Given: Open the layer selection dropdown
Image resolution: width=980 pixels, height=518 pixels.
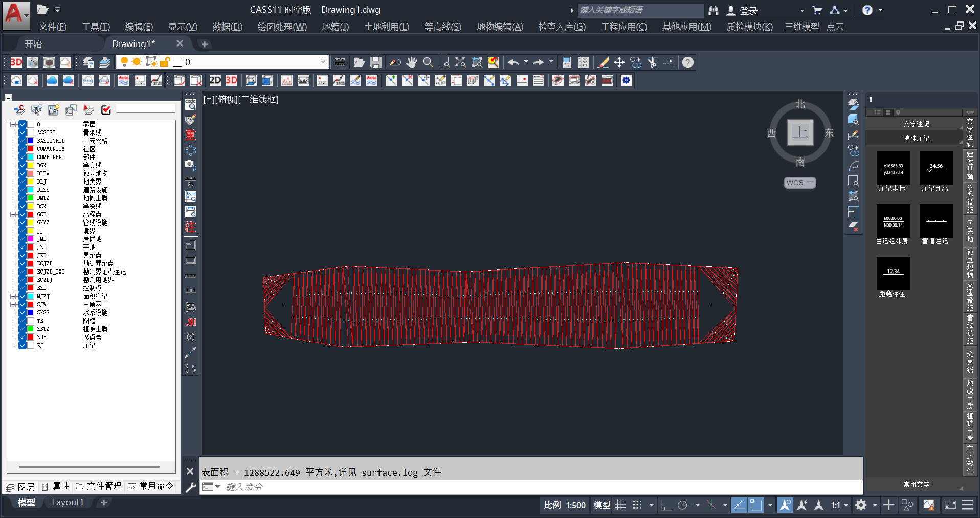Looking at the screenshot, I should pos(323,62).
